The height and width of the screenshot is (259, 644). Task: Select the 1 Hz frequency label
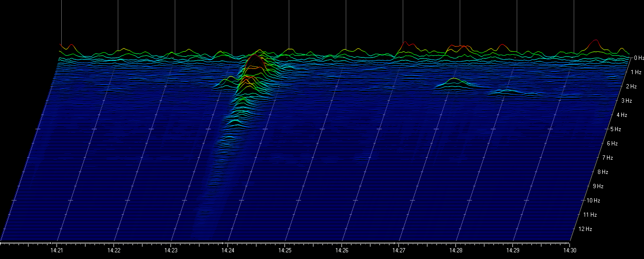636,72
